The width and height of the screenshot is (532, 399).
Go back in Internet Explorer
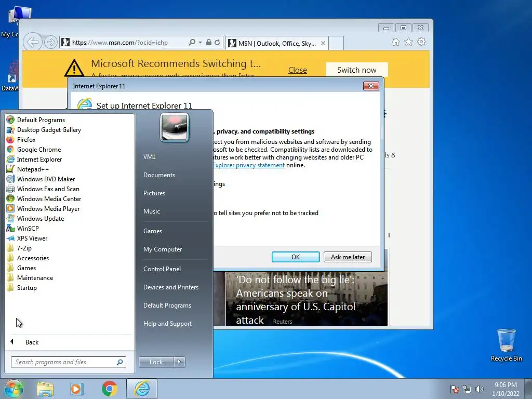coord(33,43)
